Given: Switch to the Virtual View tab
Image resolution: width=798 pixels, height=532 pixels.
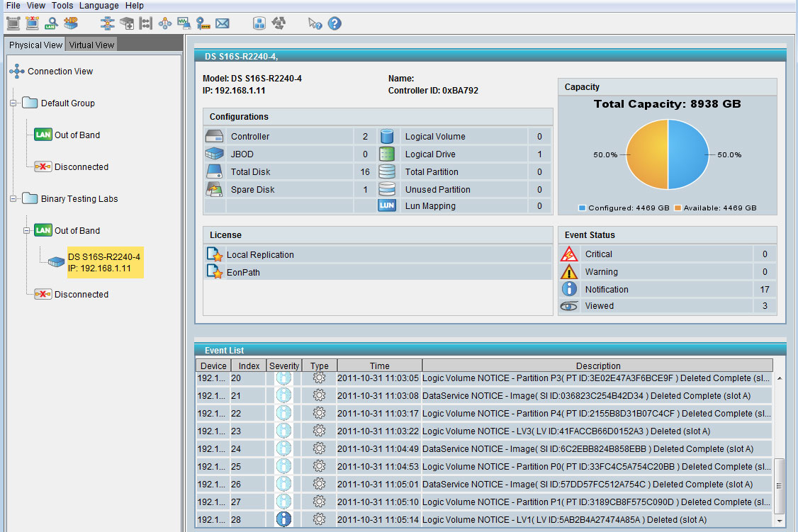Looking at the screenshot, I should tap(91, 45).
